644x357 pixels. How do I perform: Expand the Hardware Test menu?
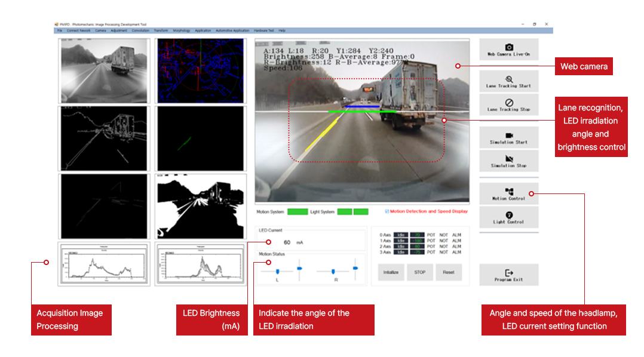pos(263,30)
